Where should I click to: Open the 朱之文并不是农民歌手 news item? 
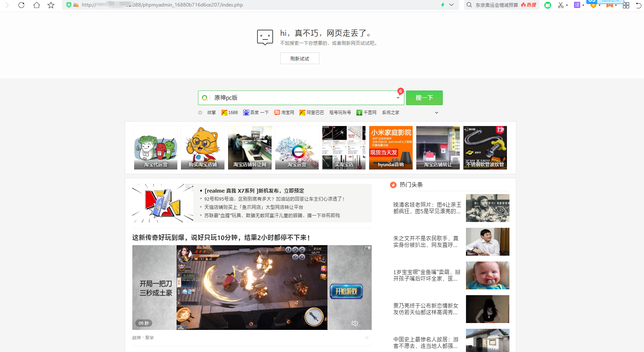pyautogui.click(x=426, y=242)
